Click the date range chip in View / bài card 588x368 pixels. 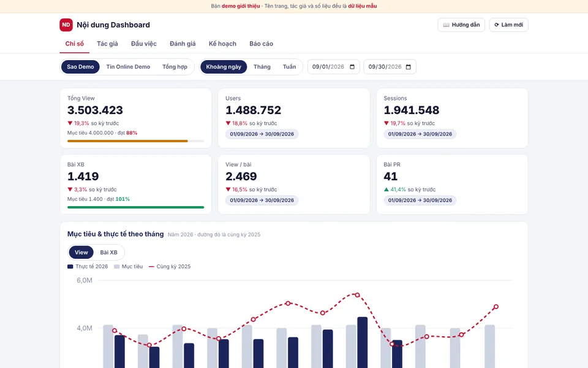click(262, 200)
